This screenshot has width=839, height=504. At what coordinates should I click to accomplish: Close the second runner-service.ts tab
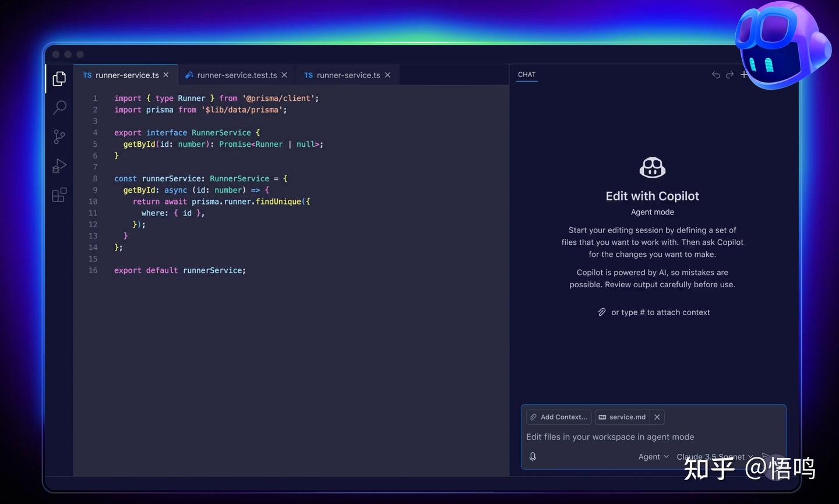pos(387,75)
